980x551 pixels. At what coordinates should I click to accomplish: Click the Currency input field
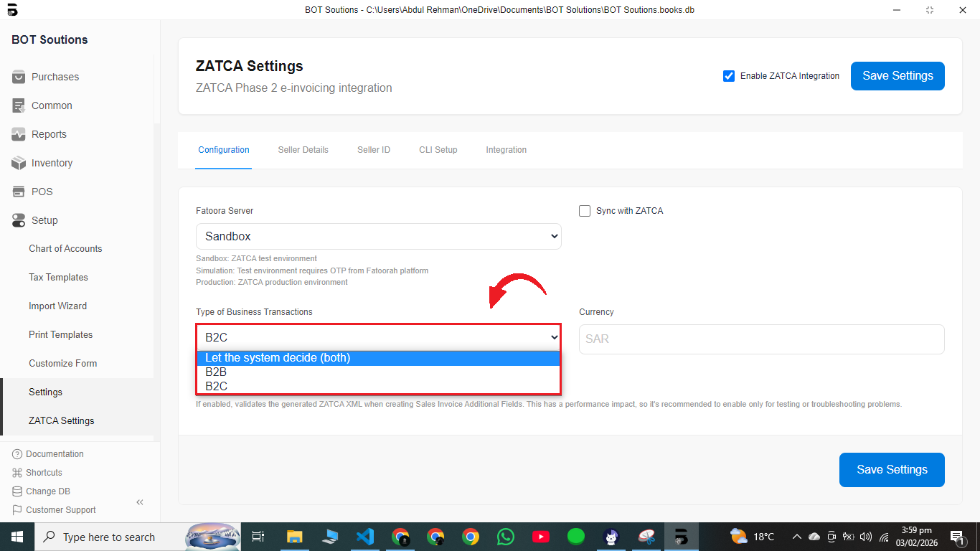(x=761, y=339)
